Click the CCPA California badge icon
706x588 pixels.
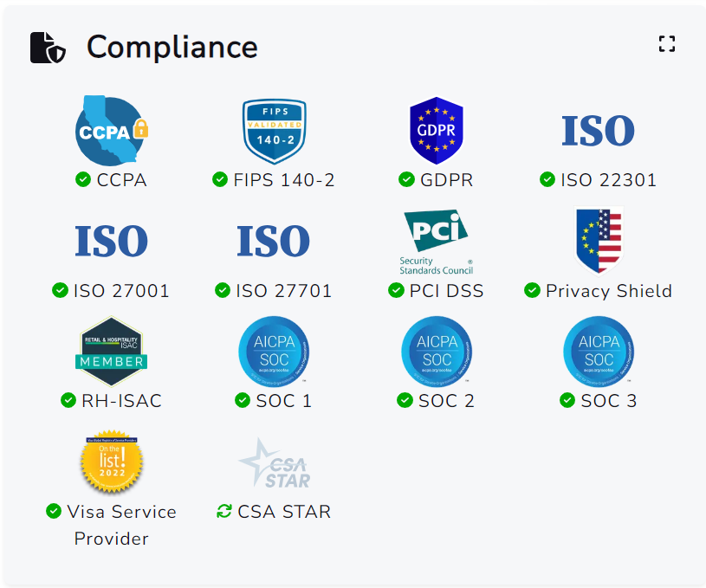[x=111, y=131]
